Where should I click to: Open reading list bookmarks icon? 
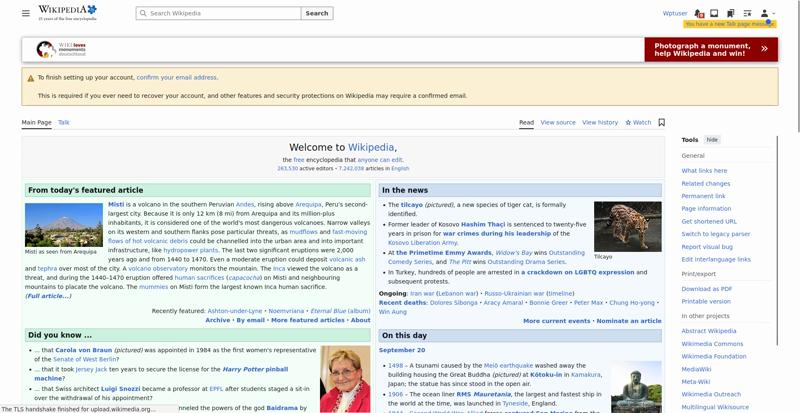(x=731, y=13)
